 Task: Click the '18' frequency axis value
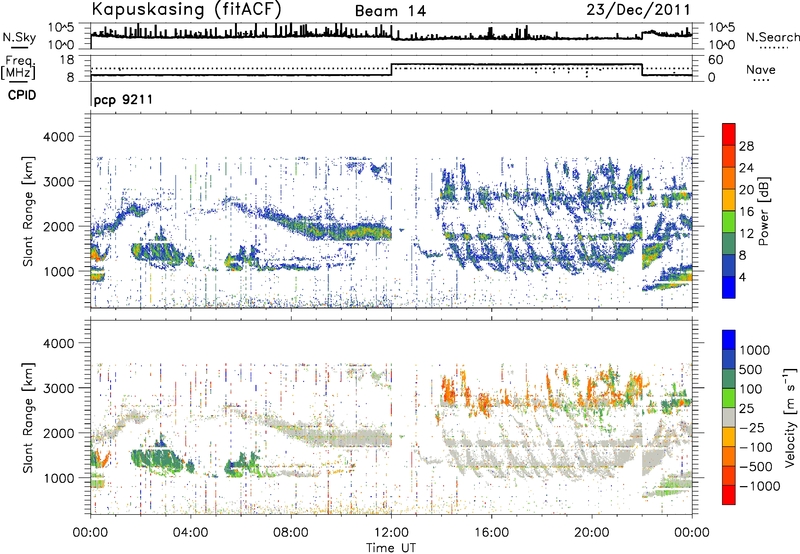point(66,60)
